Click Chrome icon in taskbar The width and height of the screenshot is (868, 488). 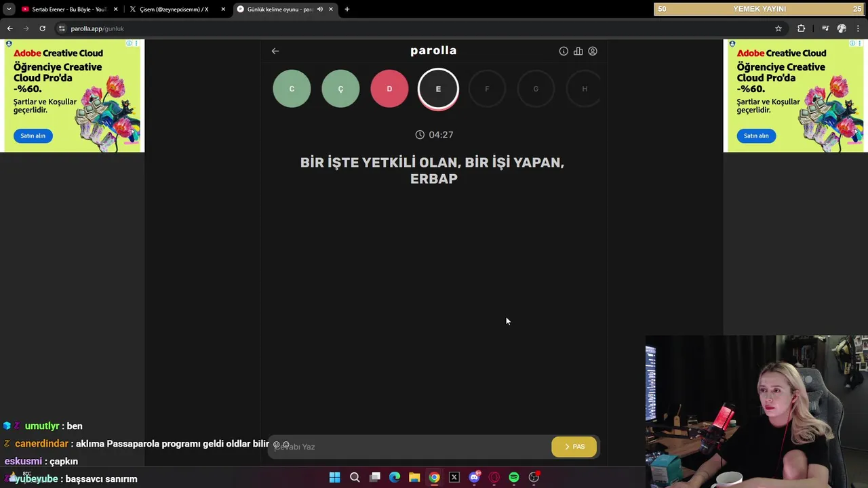pos(434,478)
